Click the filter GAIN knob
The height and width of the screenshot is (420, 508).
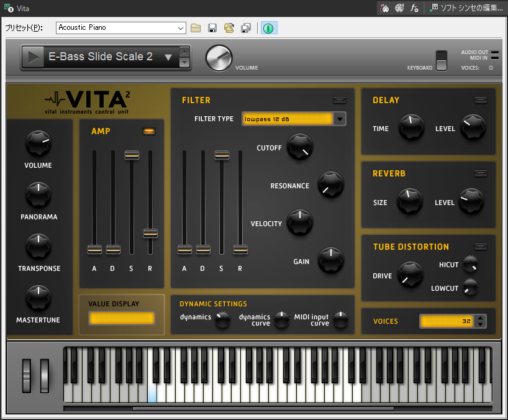coord(331,260)
